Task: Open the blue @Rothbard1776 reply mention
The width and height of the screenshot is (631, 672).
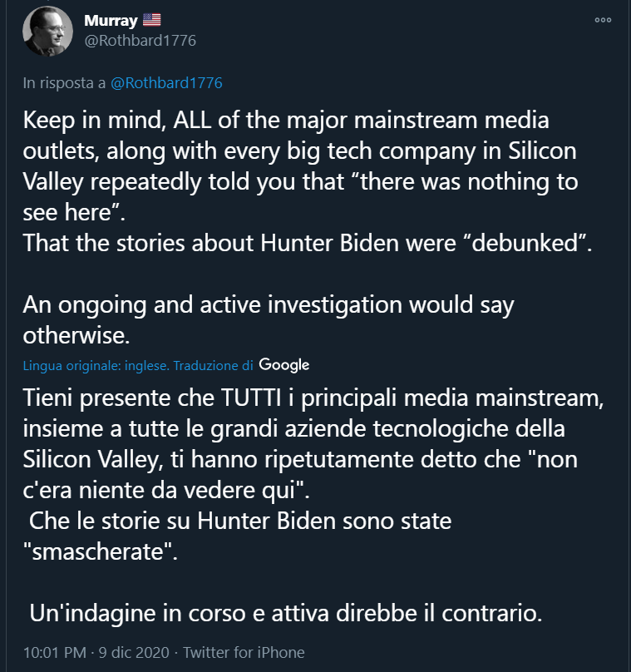Action: coord(166,82)
